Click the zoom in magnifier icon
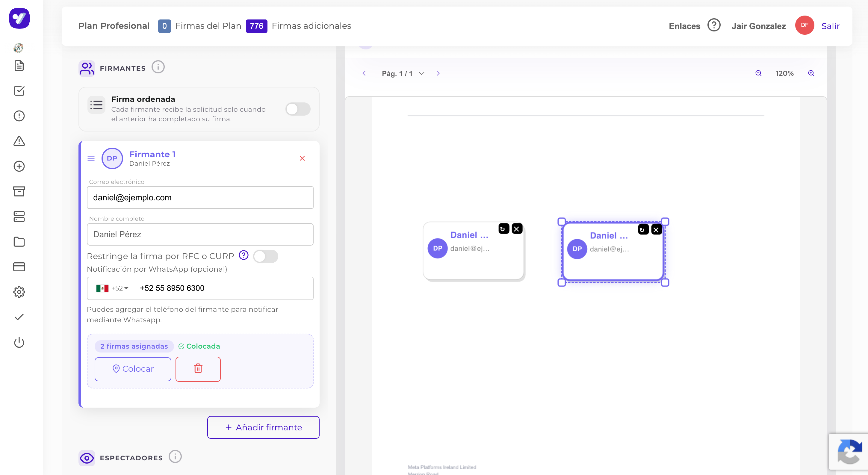Image resolution: width=868 pixels, height=475 pixels. click(x=811, y=73)
